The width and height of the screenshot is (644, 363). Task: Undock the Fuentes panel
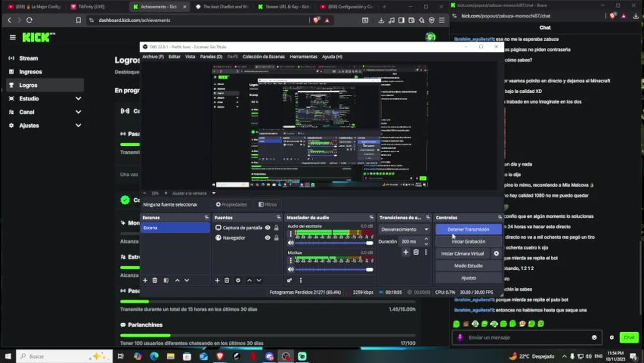[279, 217]
